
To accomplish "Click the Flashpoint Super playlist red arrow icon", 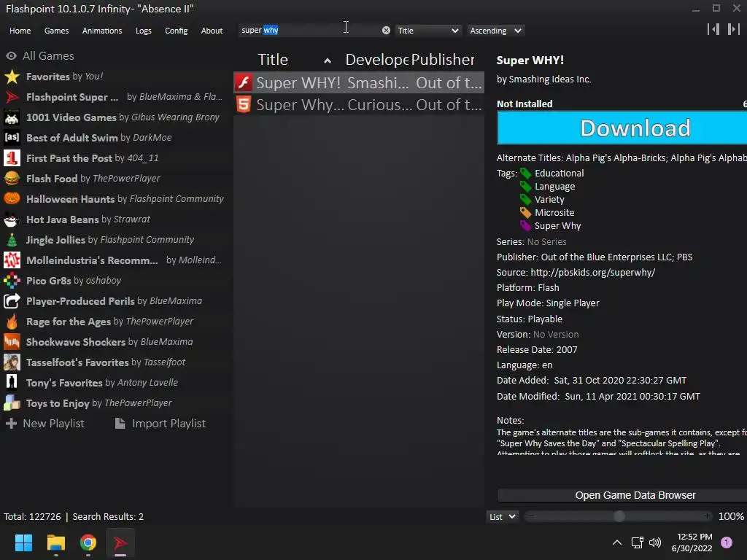I will (12, 97).
